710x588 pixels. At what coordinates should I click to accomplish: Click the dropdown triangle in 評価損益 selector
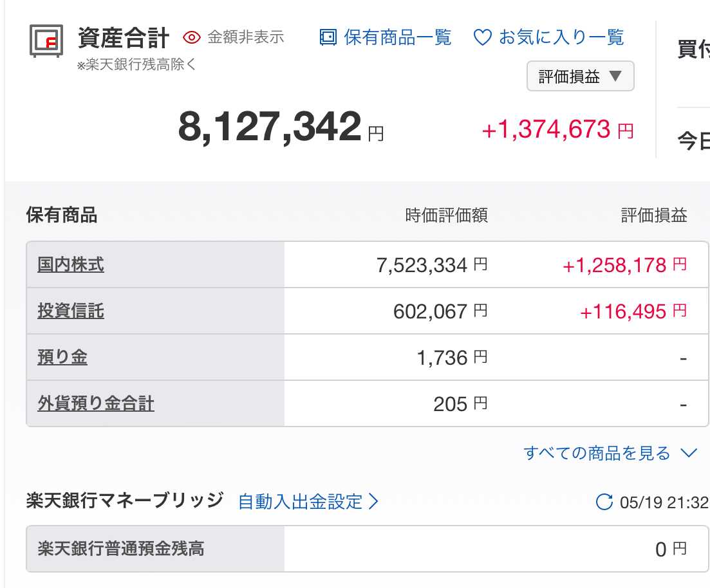[x=615, y=76]
